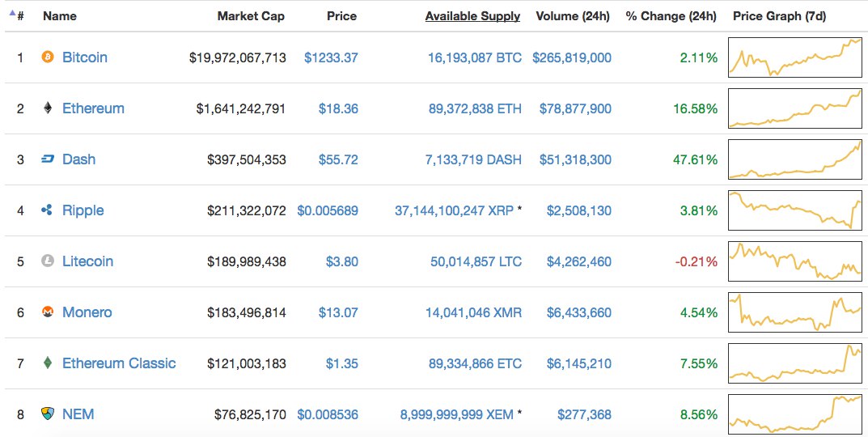Sort by rank using the # column arrow
This screenshot has height=437, width=868.
point(12,12)
